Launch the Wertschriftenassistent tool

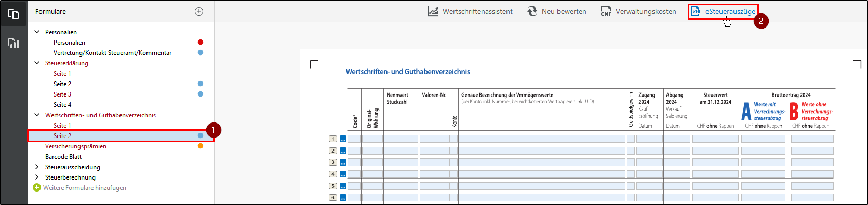tap(470, 11)
